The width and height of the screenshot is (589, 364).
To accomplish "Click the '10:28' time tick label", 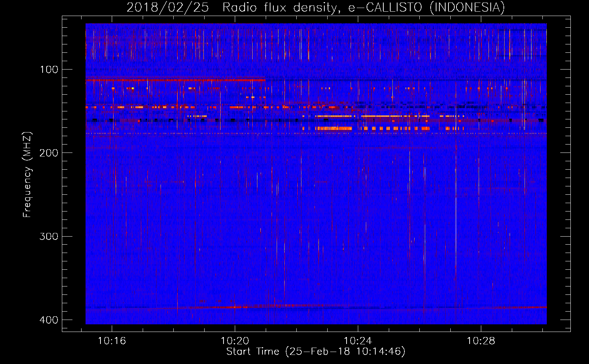I will (481, 341).
